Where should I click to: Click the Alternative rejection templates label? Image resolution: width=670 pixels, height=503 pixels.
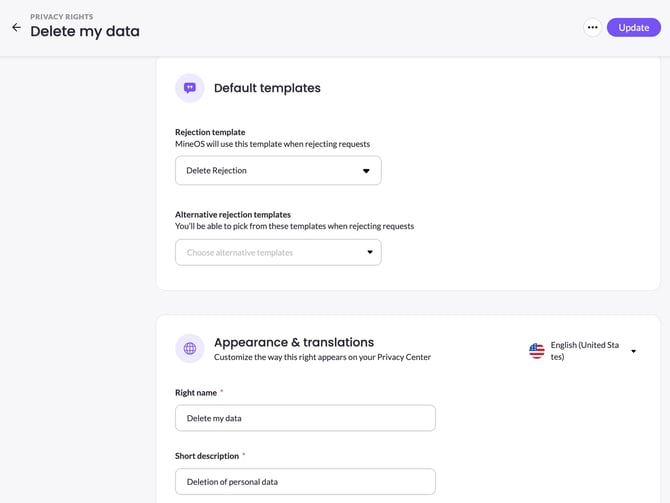(233, 214)
